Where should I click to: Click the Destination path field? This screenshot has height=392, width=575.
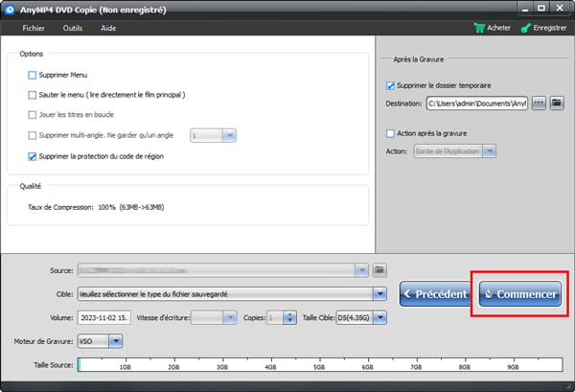coord(476,104)
